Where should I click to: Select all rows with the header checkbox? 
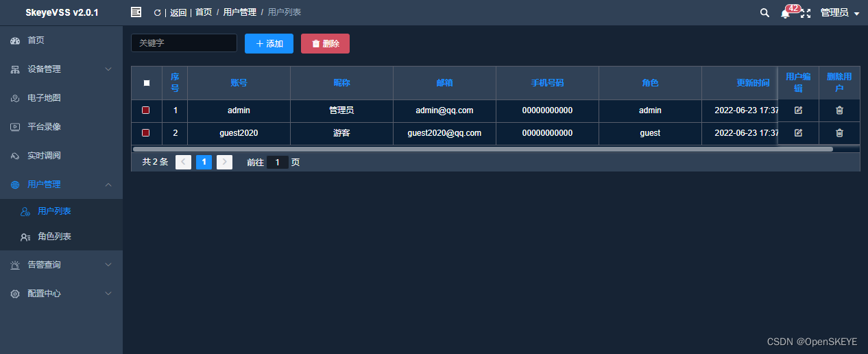(x=147, y=83)
